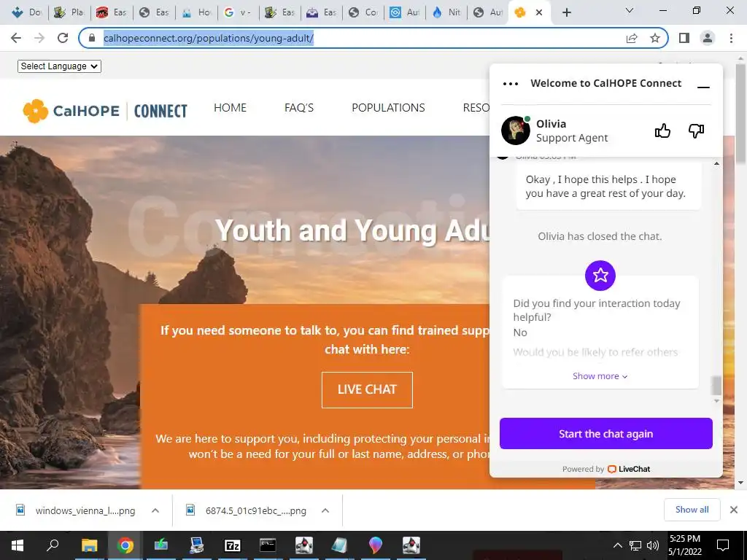Click the chat scrollbar thumb
The height and width of the screenshot is (560, 747).
716,385
